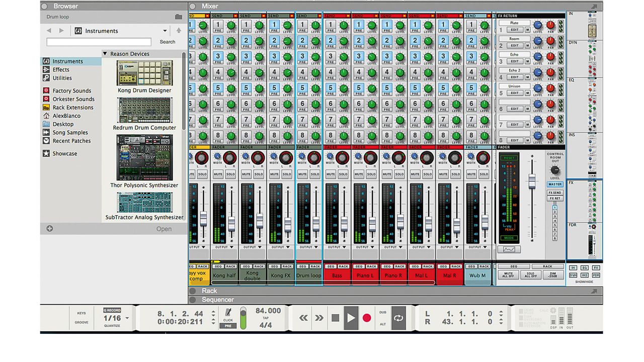Solo the Piano L channel

[371, 174]
